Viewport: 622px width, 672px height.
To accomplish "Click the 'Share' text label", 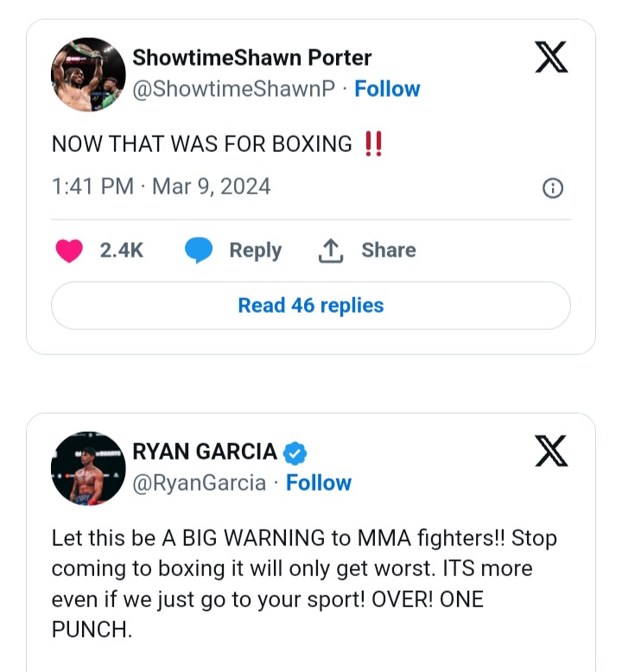I will [389, 250].
